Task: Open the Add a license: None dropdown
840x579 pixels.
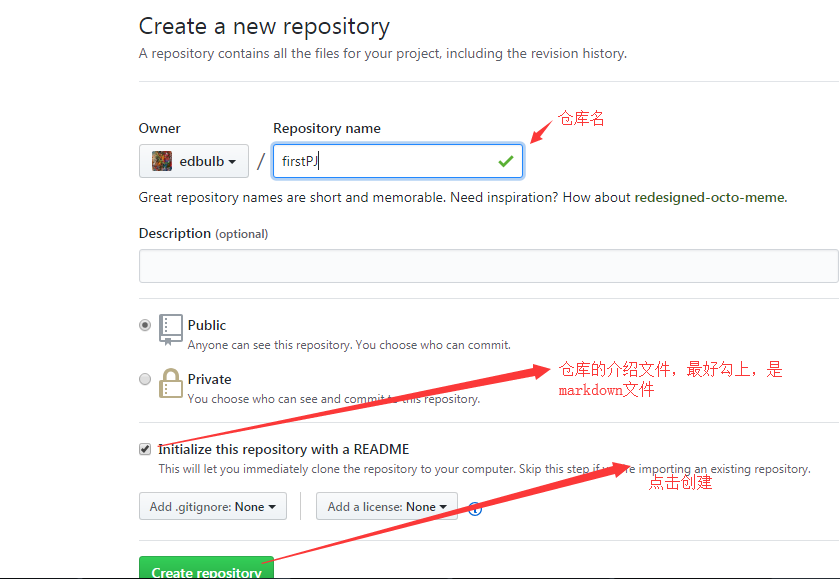Action: 387,506
